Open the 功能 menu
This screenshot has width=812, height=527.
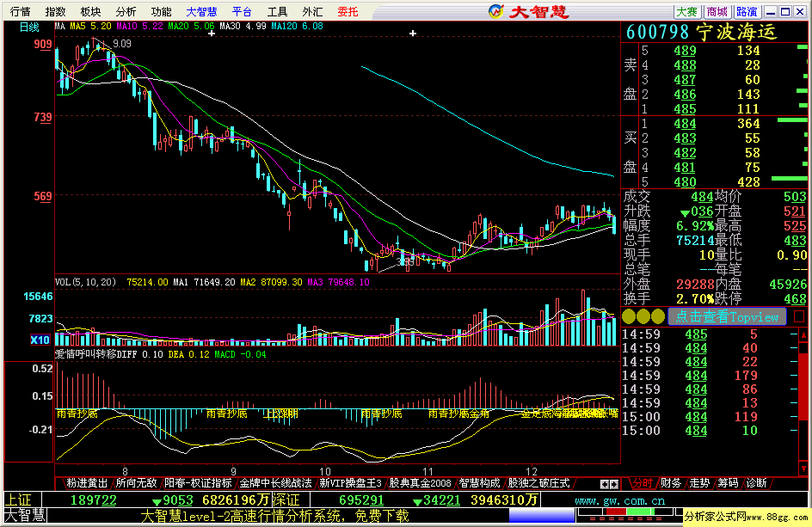(161, 11)
